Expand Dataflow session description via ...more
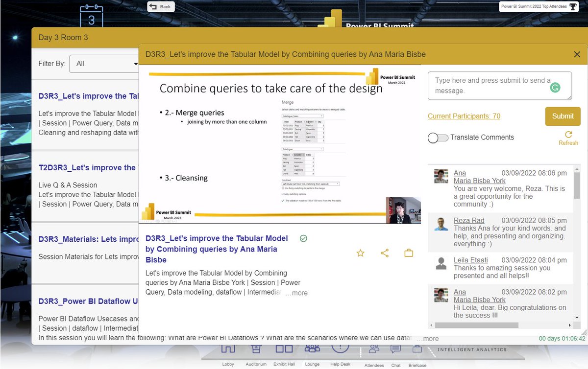Image resolution: width=588 pixels, height=369 pixels. point(427,338)
